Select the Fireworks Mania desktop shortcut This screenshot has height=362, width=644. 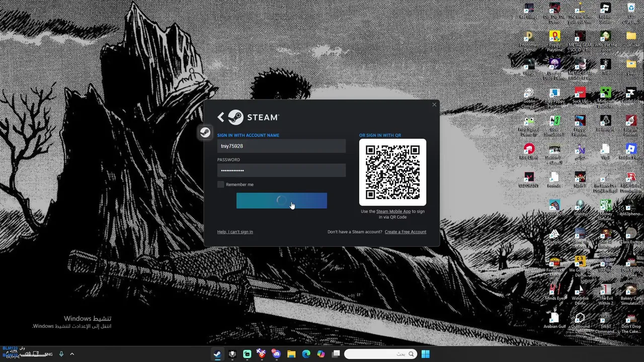click(554, 266)
